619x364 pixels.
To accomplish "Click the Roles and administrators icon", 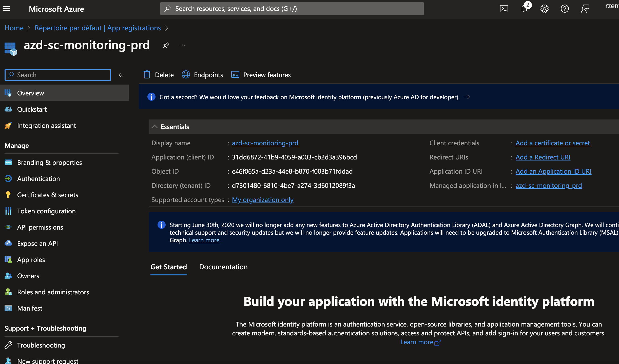I will (x=8, y=292).
